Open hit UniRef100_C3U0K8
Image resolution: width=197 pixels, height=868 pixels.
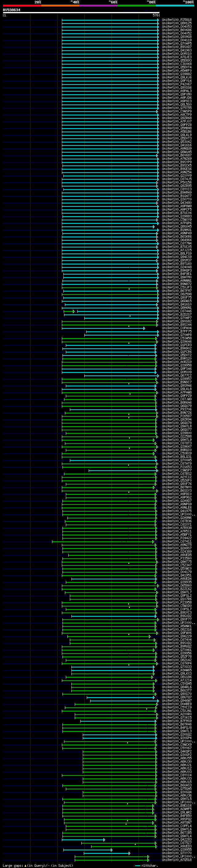pos(177,64)
